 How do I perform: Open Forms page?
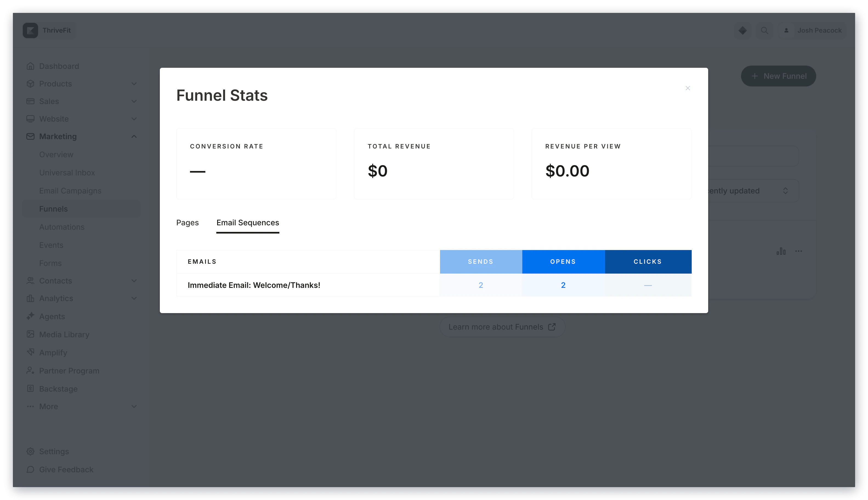[x=50, y=263]
